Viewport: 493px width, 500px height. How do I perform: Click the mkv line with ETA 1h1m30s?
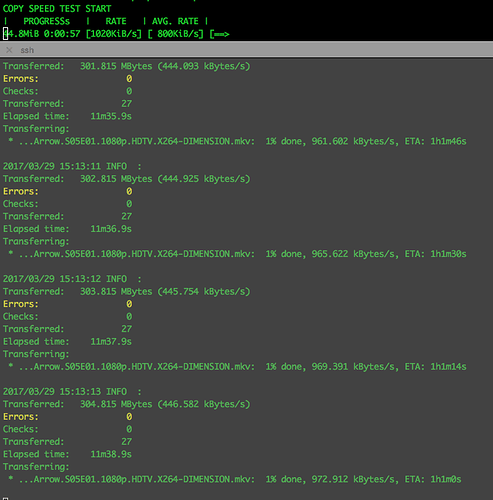237,254
